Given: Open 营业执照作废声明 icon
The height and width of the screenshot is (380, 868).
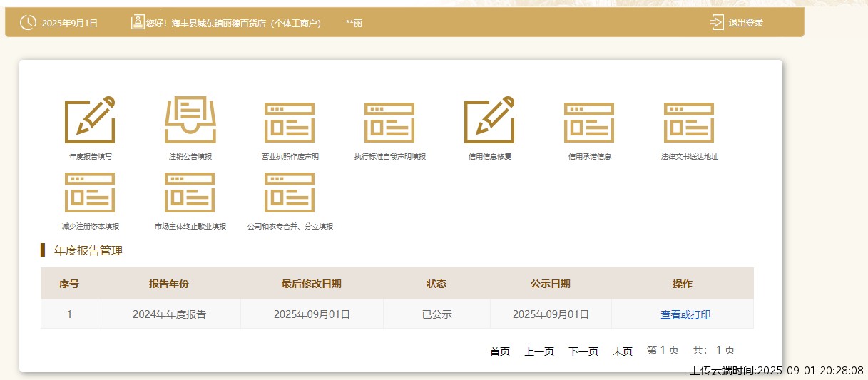Looking at the screenshot, I should point(290,123).
